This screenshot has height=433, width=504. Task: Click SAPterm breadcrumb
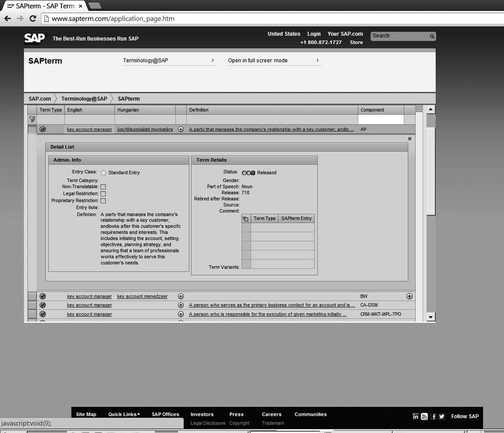(x=128, y=99)
